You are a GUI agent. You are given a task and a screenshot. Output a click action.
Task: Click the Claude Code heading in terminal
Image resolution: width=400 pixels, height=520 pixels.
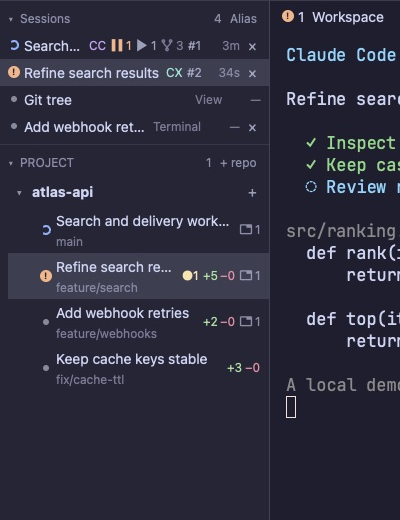(341, 55)
